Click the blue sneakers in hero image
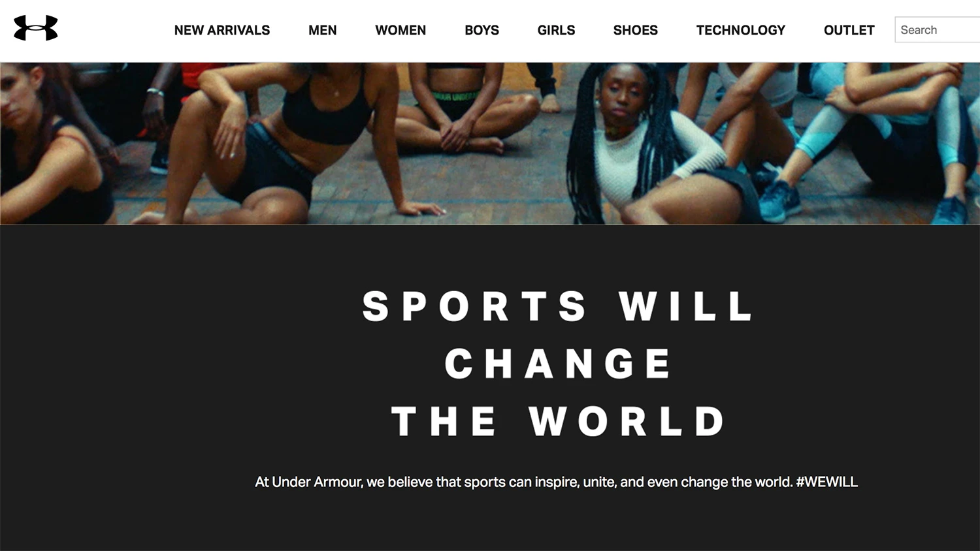The width and height of the screenshot is (980, 551). [x=779, y=199]
